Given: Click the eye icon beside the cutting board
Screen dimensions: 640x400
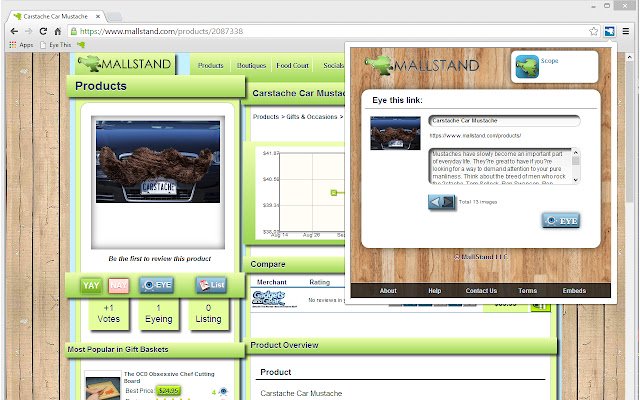Looking at the screenshot, I should 222,392.
